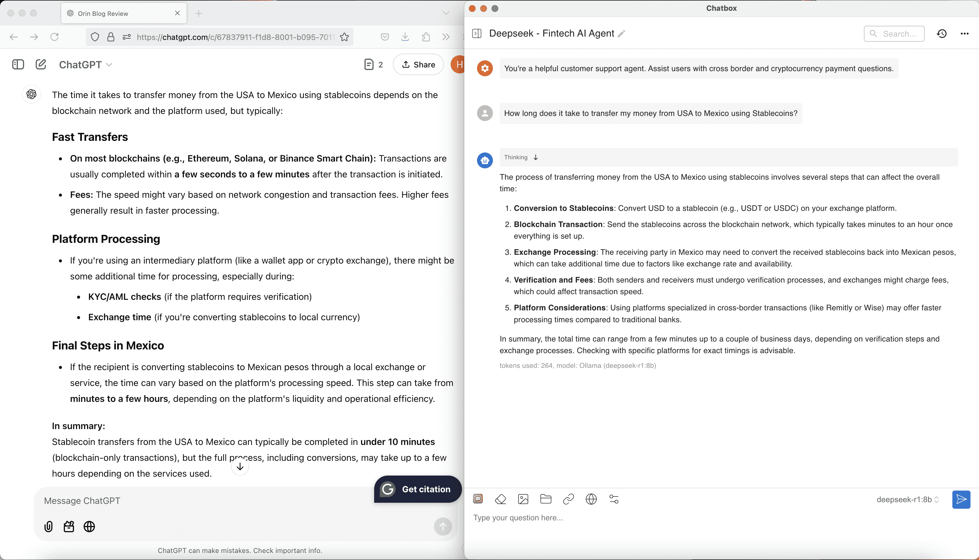Send message with blue send button
This screenshot has width=979, height=560.
[961, 500]
